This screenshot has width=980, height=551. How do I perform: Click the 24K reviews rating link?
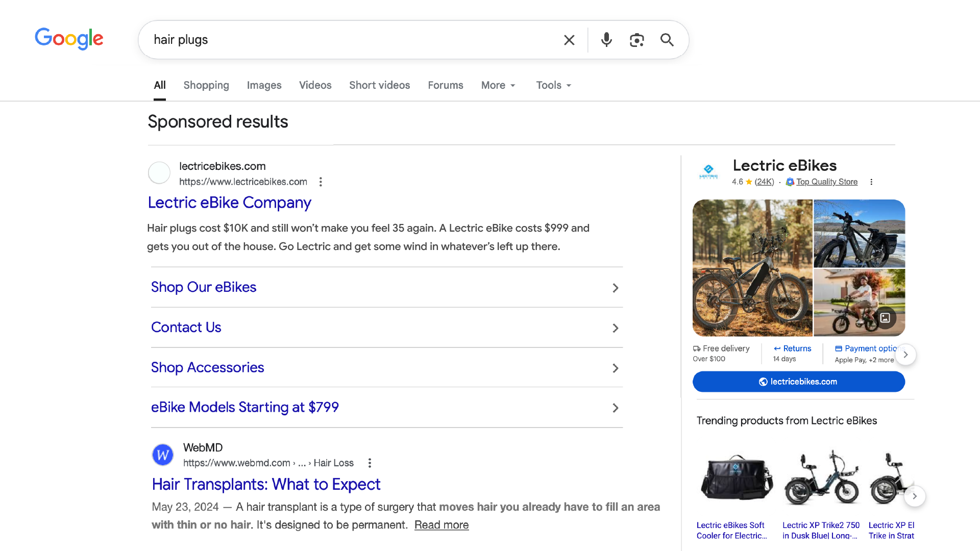[764, 182]
